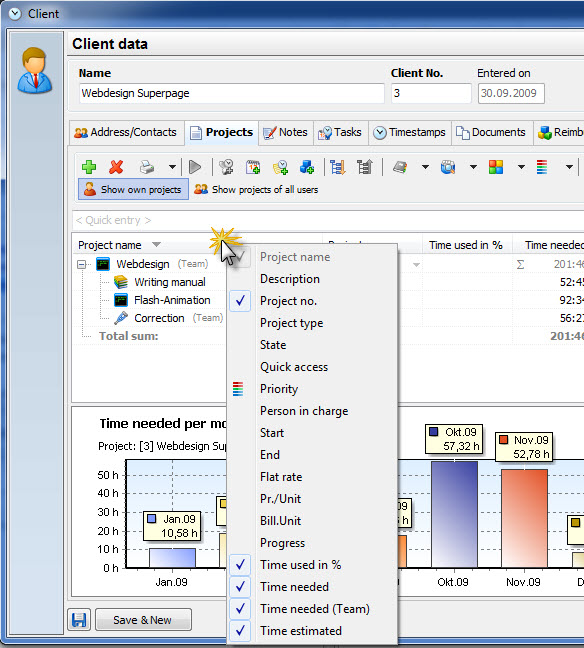This screenshot has width=584, height=648.
Task: Toggle Show projects of all users
Action: coord(256,189)
